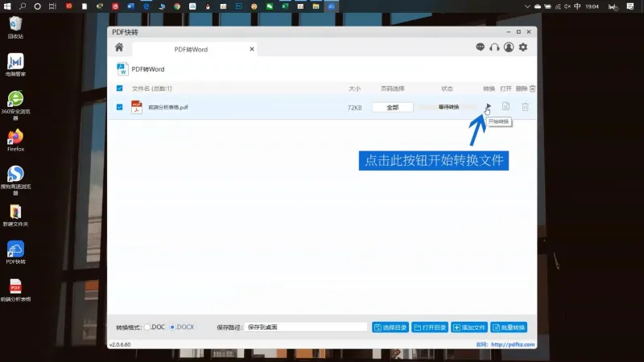Open the 全部 page range selector
644x362 pixels.
tap(393, 107)
